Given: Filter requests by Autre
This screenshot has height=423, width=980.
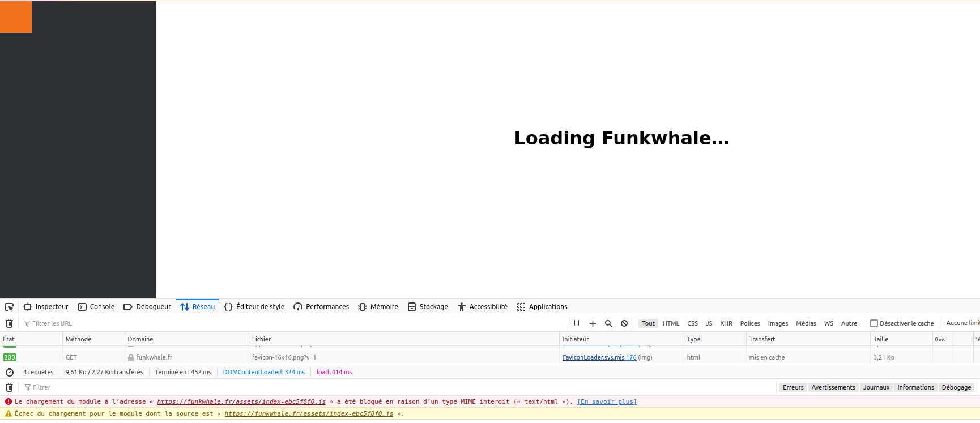Looking at the screenshot, I should coord(849,323).
